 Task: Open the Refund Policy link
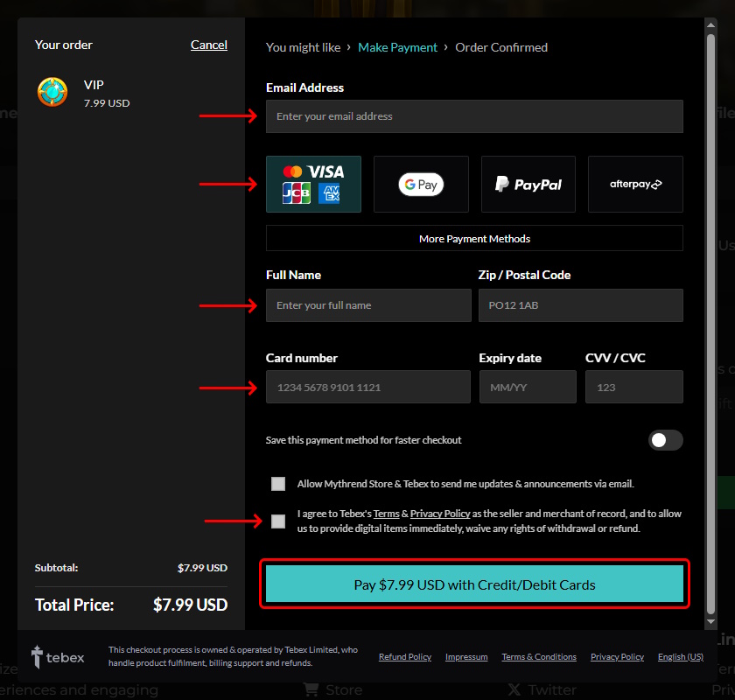pyautogui.click(x=405, y=657)
